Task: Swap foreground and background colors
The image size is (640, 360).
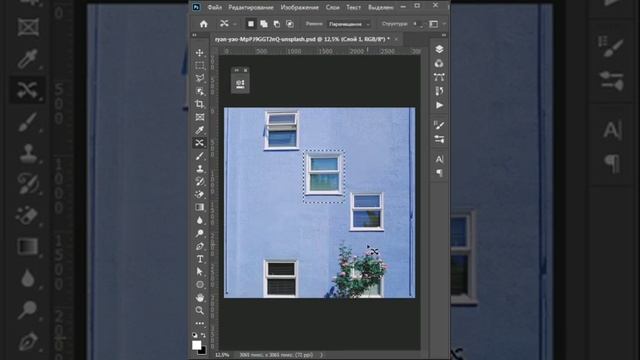Action: click(x=204, y=335)
